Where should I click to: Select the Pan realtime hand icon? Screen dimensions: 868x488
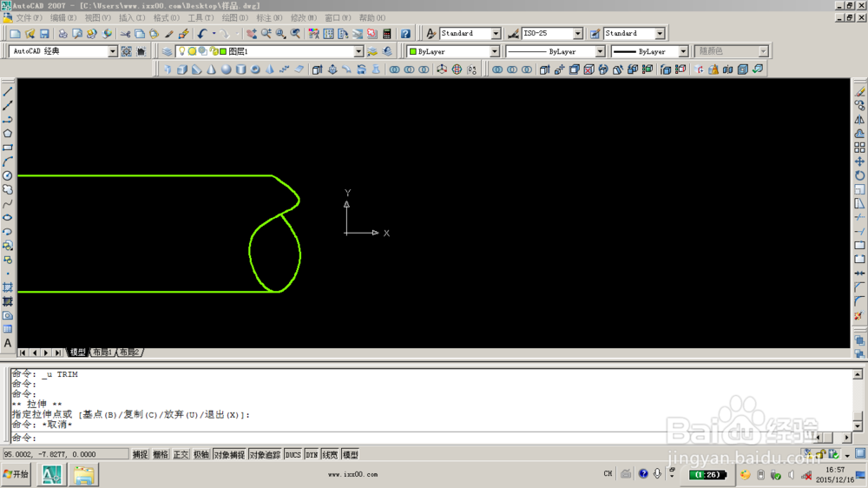coord(252,33)
